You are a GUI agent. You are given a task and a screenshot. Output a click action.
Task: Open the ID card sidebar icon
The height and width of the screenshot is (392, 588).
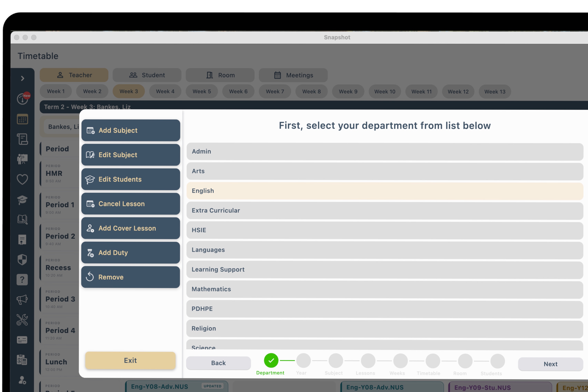tap(22, 340)
